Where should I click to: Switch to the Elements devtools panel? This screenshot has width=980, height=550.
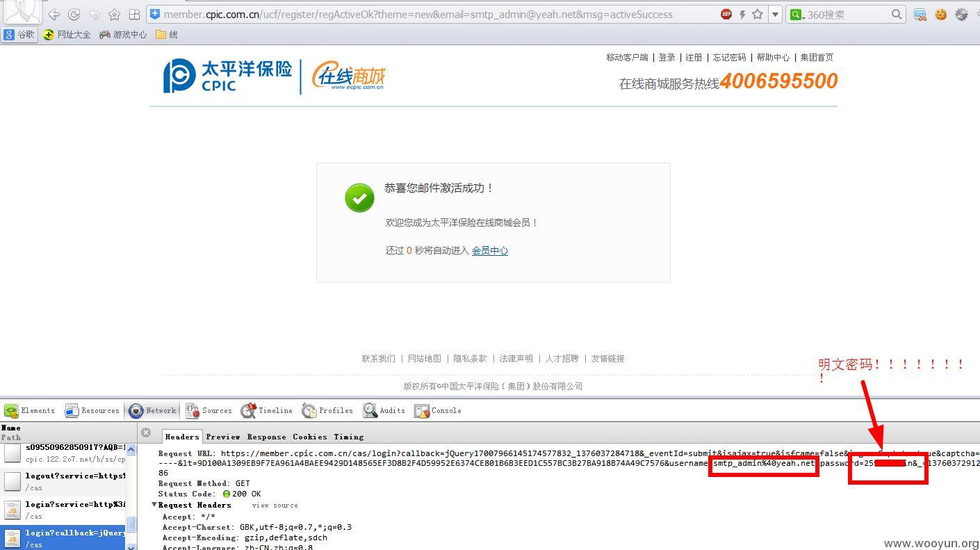click(30, 410)
